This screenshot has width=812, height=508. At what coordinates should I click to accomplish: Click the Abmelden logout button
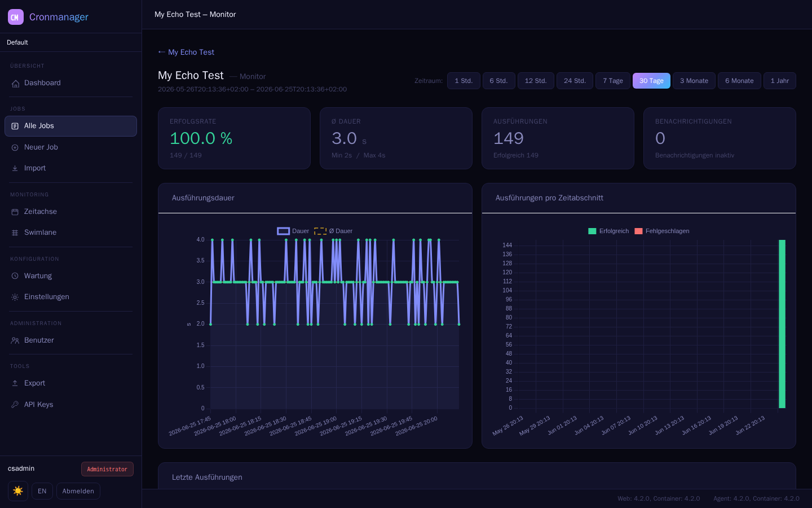pyautogui.click(x=78, y=491)
